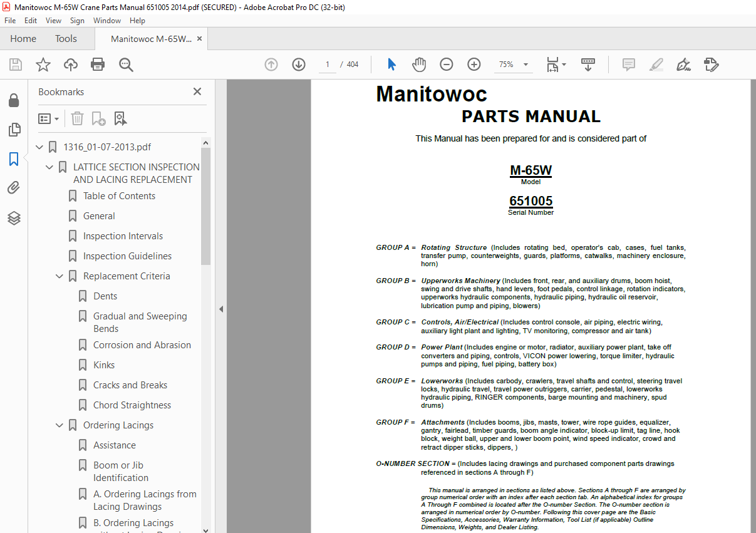Close the Manitowoc M-65W document tab
This screenshot has height=533, width=756.
coord(200,39)
